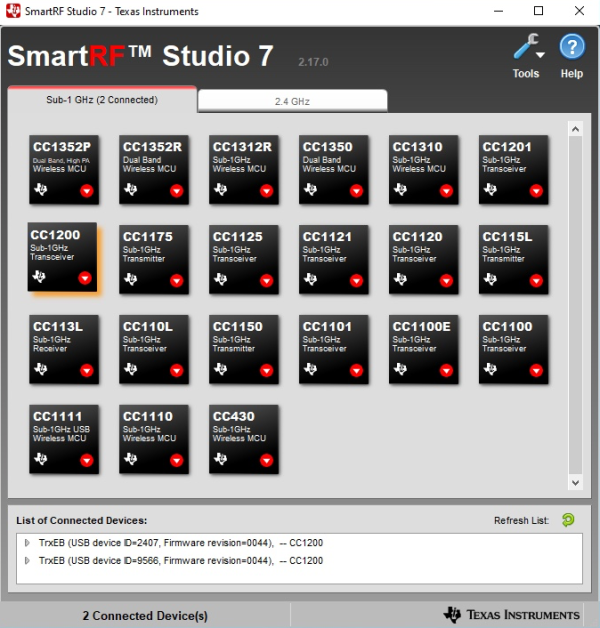
Task: Click the TI logo on CC1312R tile
Action: 220,189
